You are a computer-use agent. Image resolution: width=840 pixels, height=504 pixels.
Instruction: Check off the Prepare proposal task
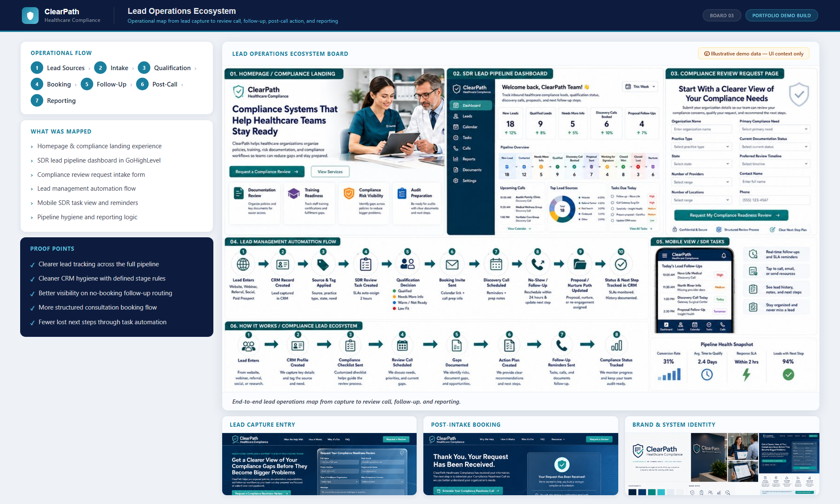pos(613,214)
